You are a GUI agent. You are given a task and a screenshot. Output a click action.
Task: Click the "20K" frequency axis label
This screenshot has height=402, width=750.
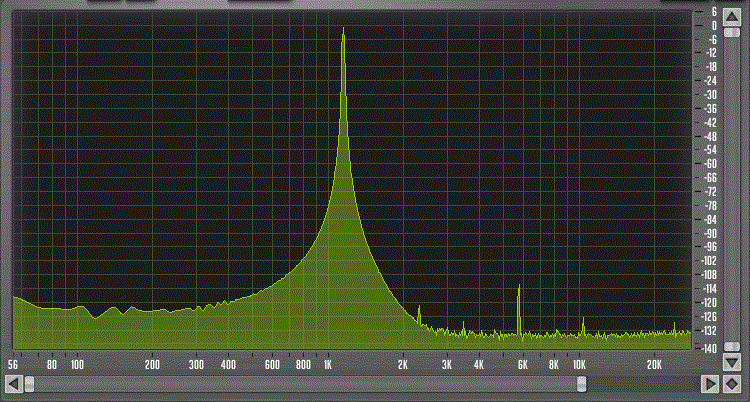coord(654,365)
